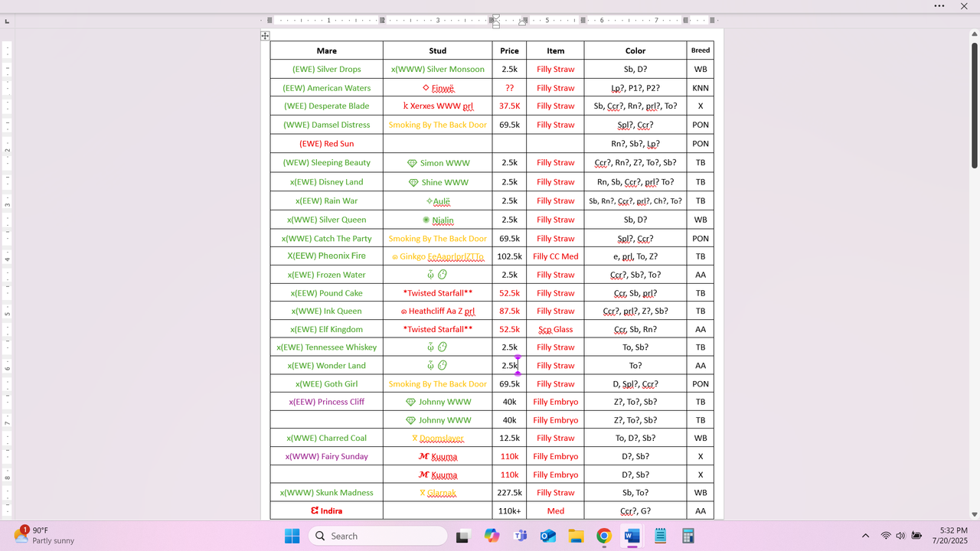Viewport: 980px width, 551px height.
Task: Open Calculator from the taskbar
Action: point(688,536)
